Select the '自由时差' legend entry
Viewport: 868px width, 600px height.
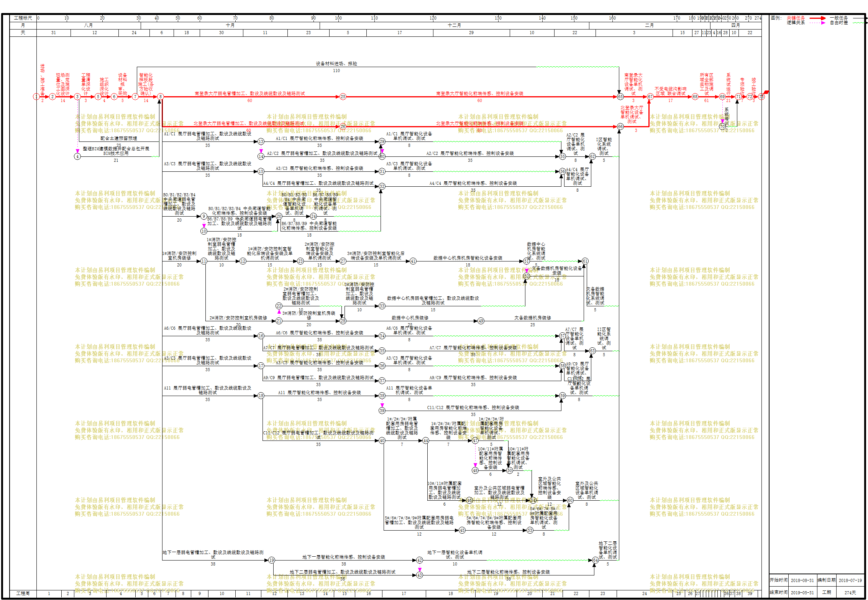coord(839,23)
